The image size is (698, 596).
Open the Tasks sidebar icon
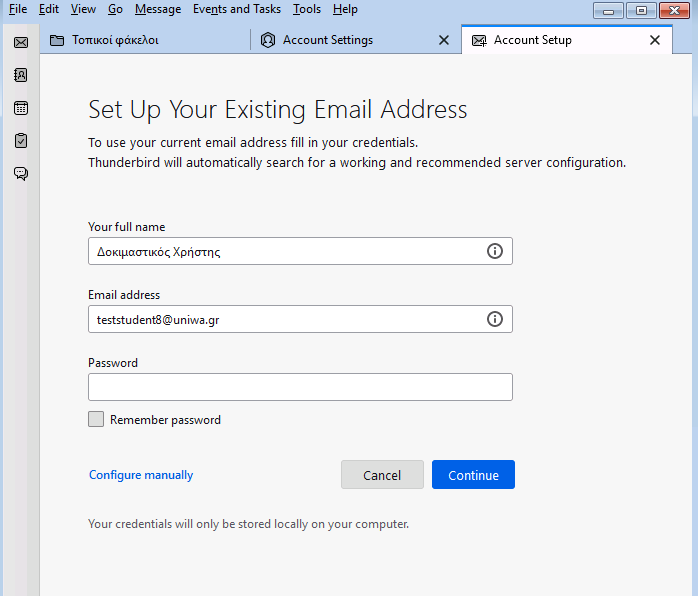point(20,141)
